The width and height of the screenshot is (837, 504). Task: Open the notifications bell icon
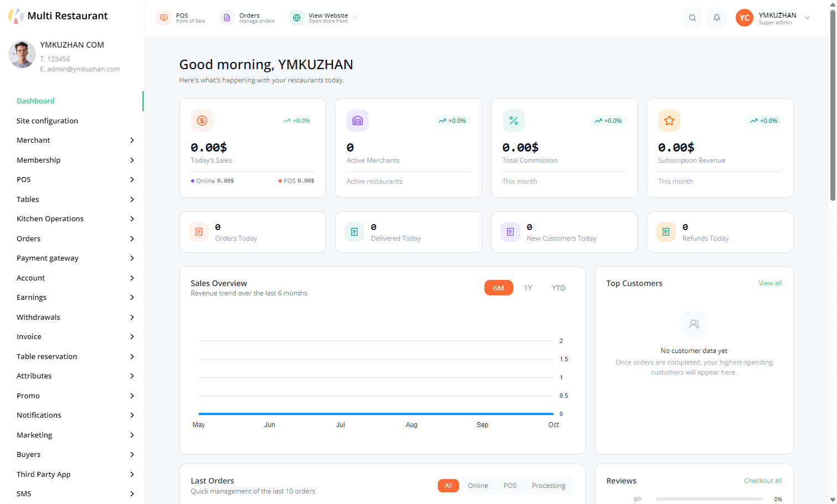pos(717,18)
